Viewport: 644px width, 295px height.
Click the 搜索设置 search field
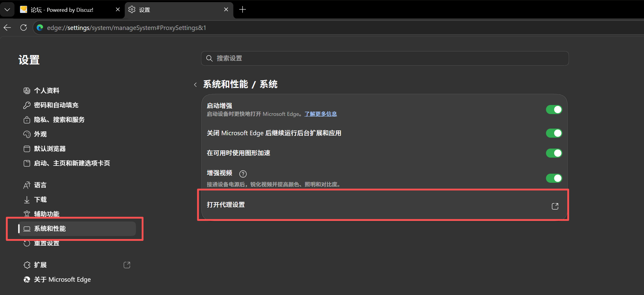(x=385, y=58)
